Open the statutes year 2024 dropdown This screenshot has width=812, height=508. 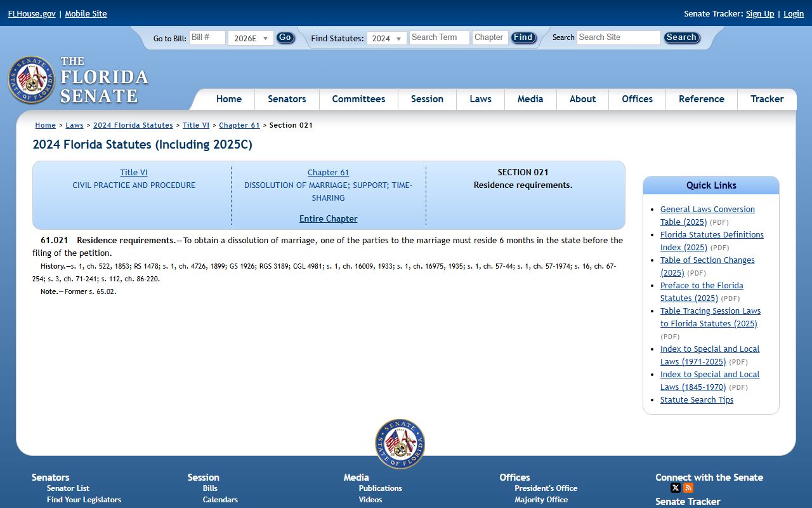click(x=387, y=38)
